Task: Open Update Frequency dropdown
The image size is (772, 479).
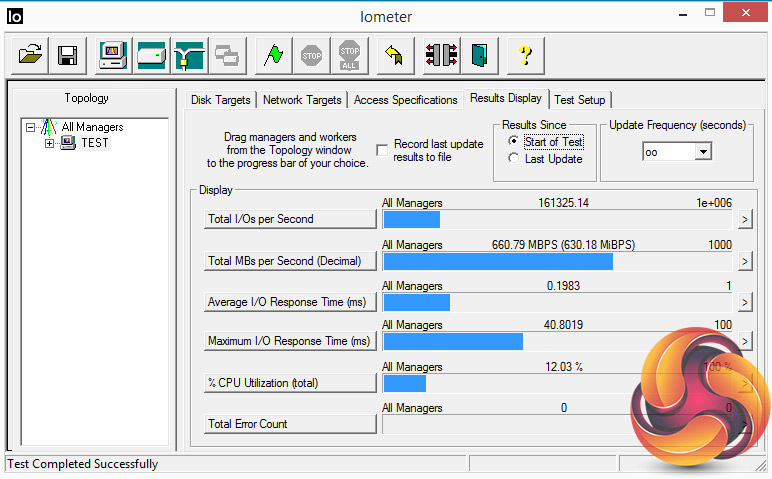Action: (x=704, y=152)
